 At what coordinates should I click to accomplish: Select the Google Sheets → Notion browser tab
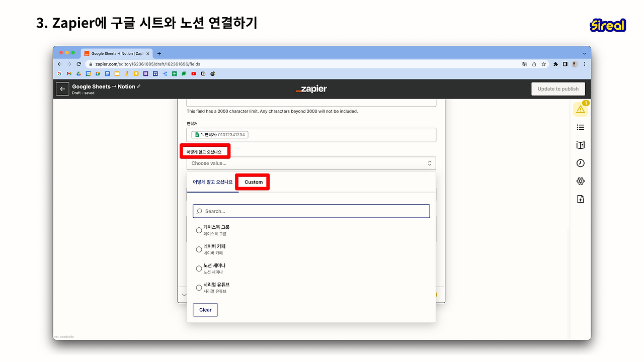[117, 54]
